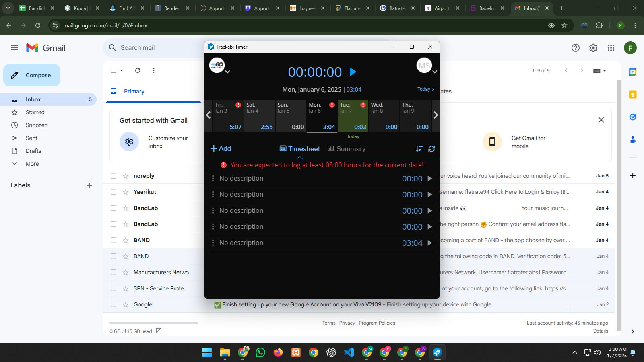Open the Details account activity link
The width and height of the screenshot is (644, 362).
point(601,331)
